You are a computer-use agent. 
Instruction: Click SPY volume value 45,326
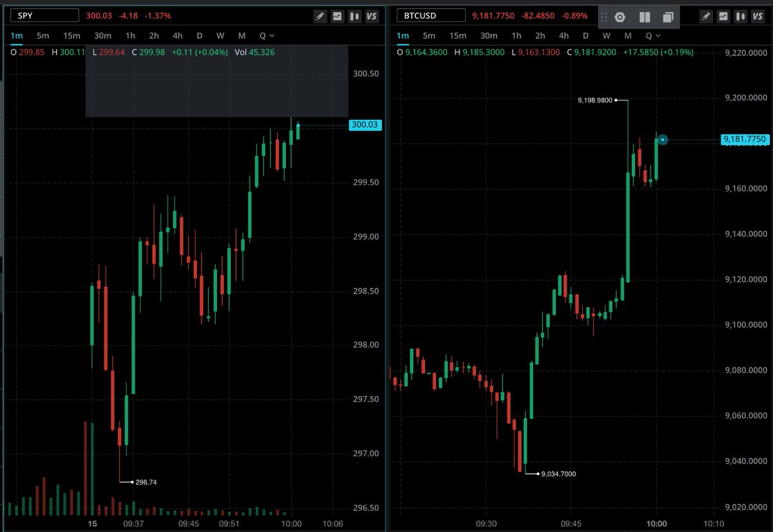click(262, 52)
